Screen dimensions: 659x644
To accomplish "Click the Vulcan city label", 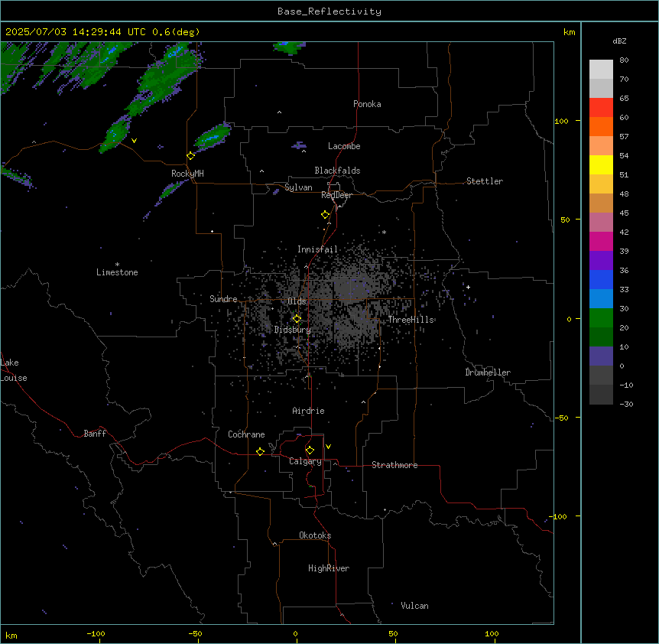I will click(x=415, y=606).
